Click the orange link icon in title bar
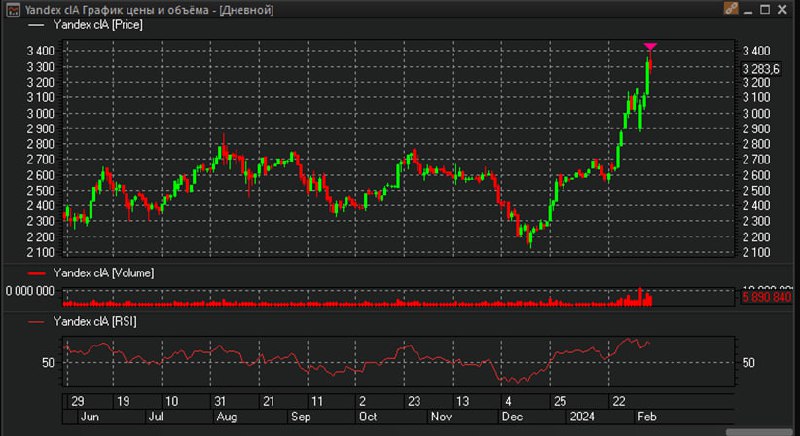 pos(731,9)
